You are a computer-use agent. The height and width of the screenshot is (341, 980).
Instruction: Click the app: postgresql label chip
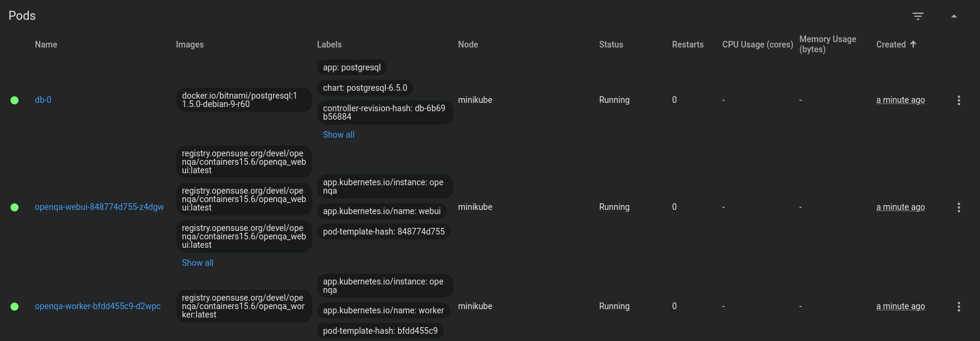click(351, 67)
